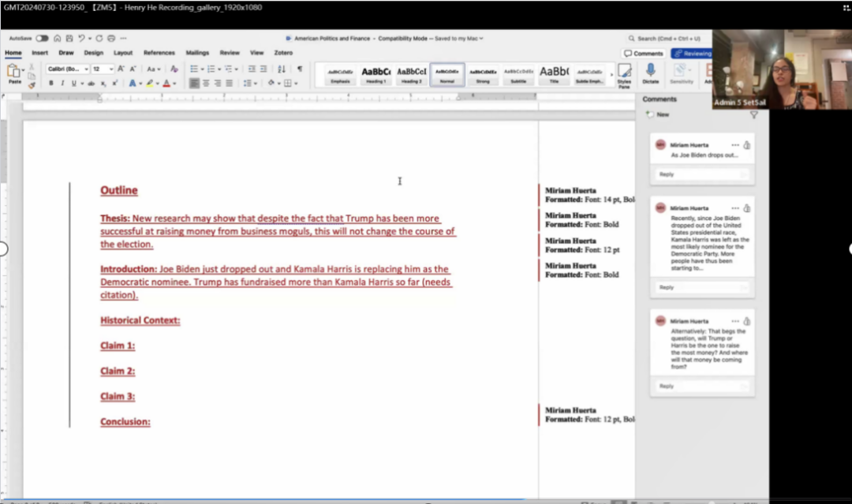Image resolution: width=852 pixels, height=504 pixels.
Task: Open the shading paint bucket control
Action: click(271, 83)
